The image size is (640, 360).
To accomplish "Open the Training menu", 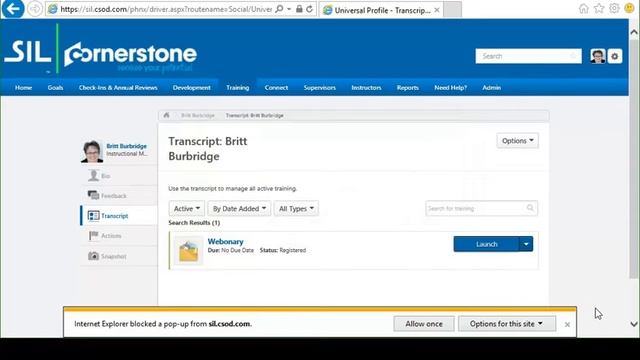I will [x=238, y=87].
